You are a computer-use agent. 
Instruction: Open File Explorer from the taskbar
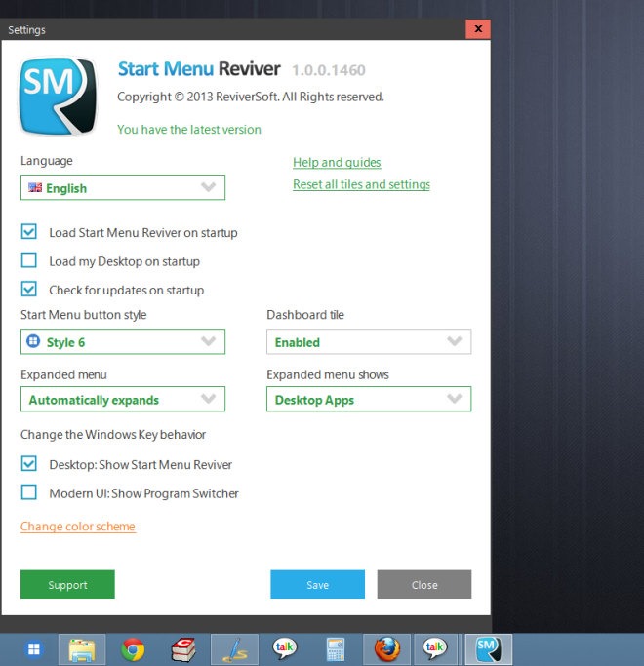(x=82, y=649)
